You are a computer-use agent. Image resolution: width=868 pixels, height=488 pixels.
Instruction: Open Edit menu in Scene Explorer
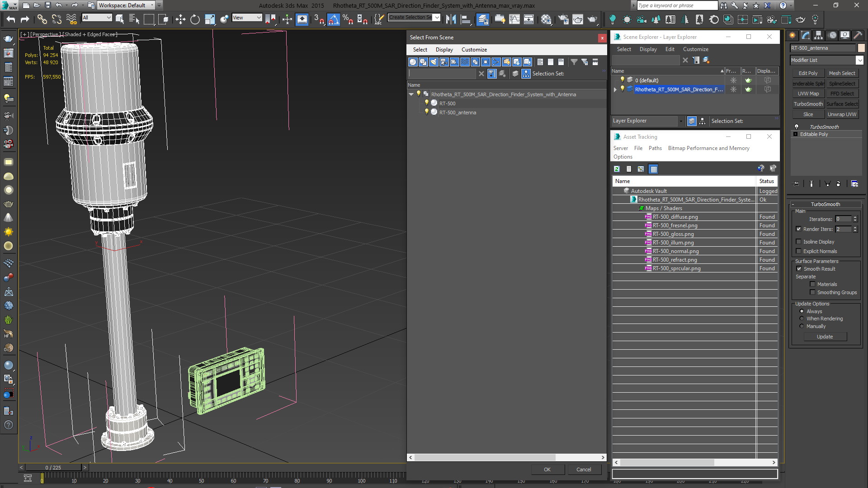tap(670, 49)
